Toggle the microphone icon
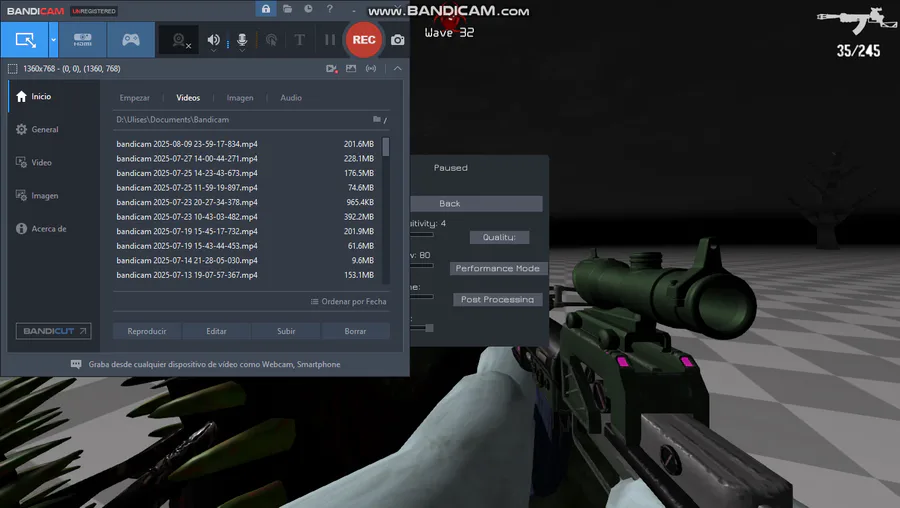 [x=242, y=40]
